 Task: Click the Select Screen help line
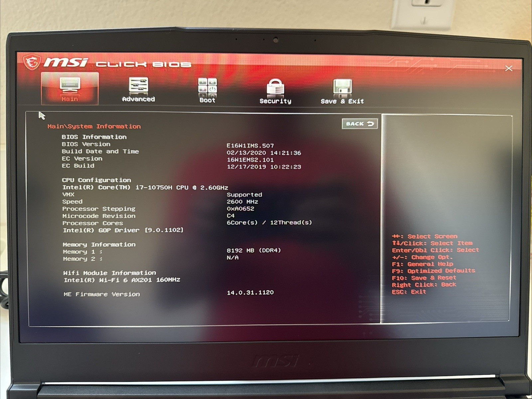click(x=425, y=236)
